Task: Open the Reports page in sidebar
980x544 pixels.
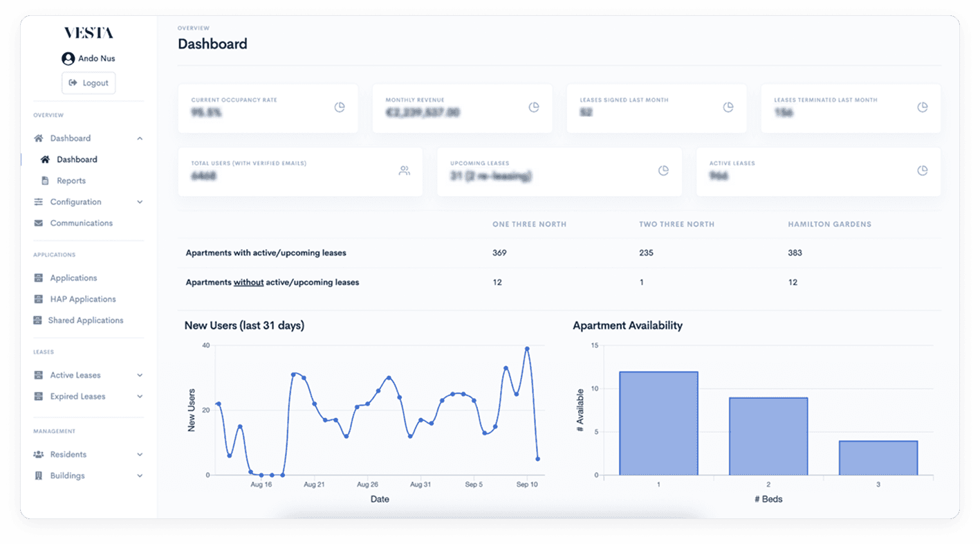Action: 71,181
